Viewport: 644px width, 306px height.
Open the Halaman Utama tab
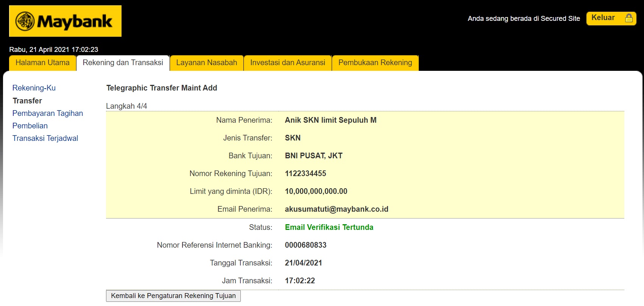(x=42, y=63)
